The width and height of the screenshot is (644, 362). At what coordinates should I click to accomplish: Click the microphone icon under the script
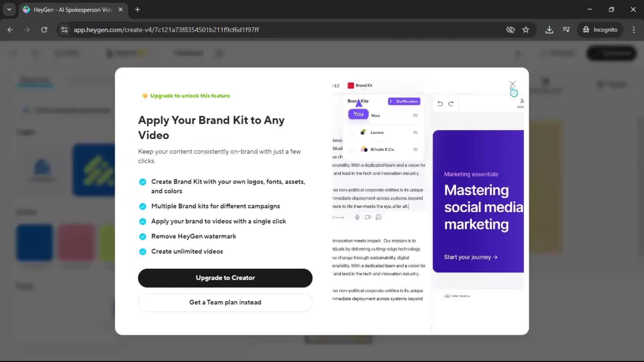(x=357, y=217)
